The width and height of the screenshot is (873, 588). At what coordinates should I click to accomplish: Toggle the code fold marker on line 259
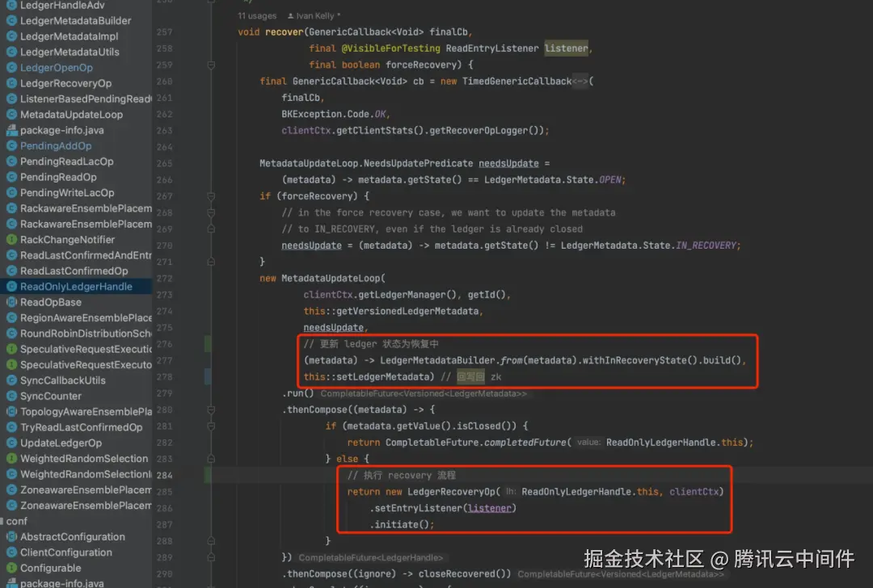point(211,65)
